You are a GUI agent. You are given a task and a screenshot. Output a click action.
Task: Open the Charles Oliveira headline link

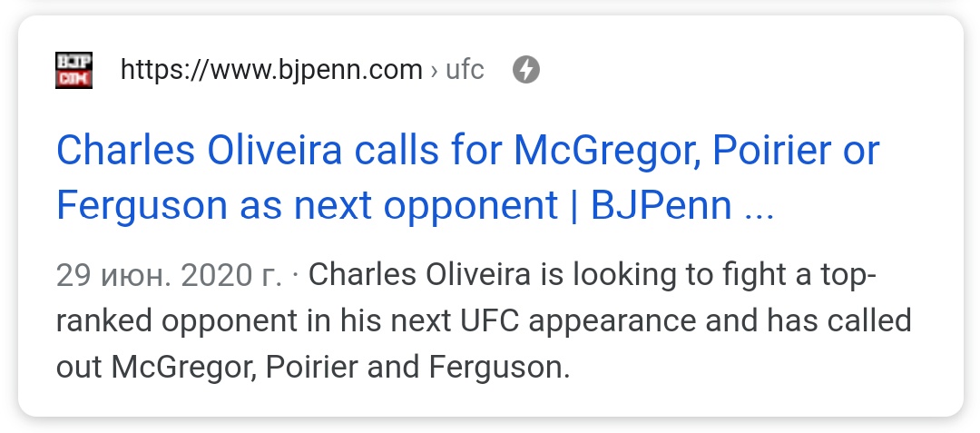[x=468, y=178]
